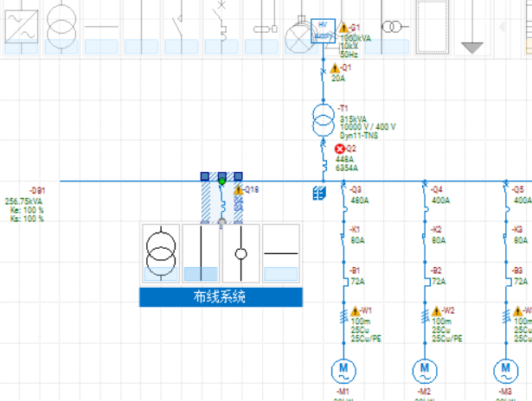532x401 pixels.
Task: Click the 布线系统 label bar
Action: (x=221, y=297)
